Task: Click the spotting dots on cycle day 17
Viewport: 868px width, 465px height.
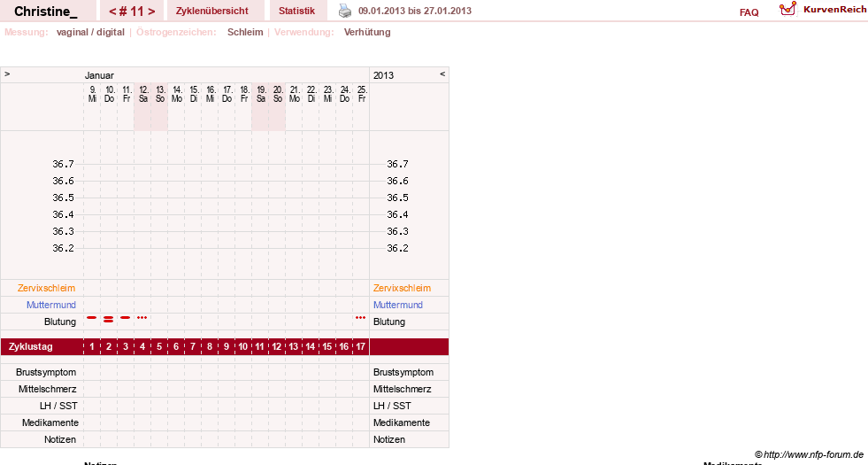Action: tap(361, 318)
